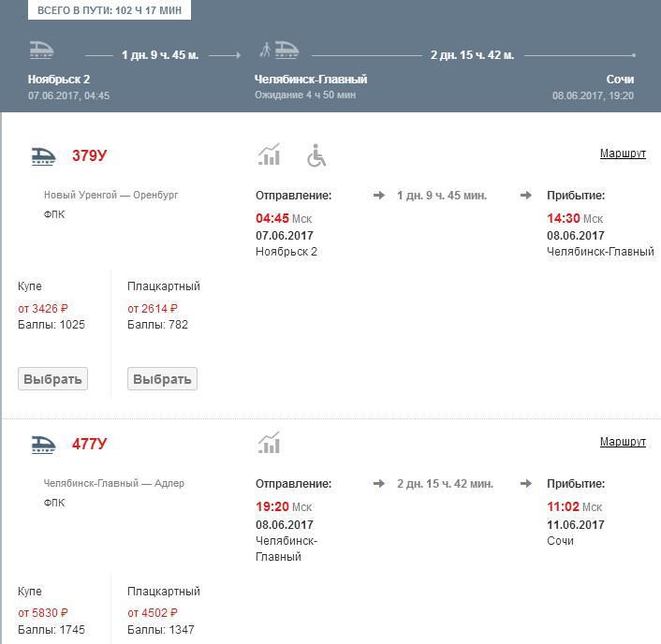Viewport: 661px width, 644px height.
Task: Select train number 379У
Action: coord(89,156)
